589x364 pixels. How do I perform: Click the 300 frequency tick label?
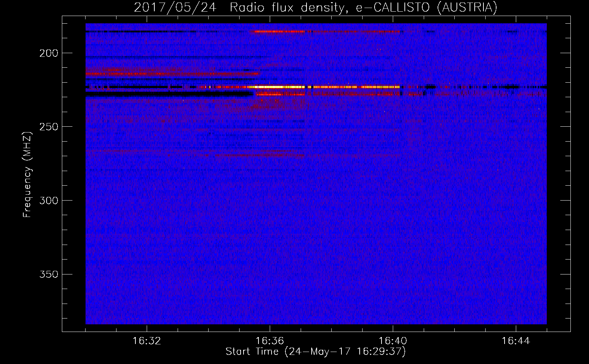(x=49, y=201)
